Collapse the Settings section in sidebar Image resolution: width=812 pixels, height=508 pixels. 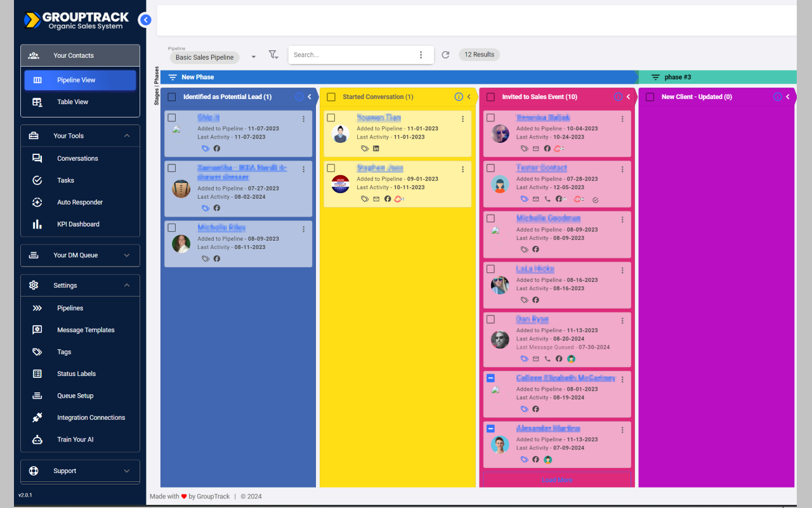pos(127,286)
